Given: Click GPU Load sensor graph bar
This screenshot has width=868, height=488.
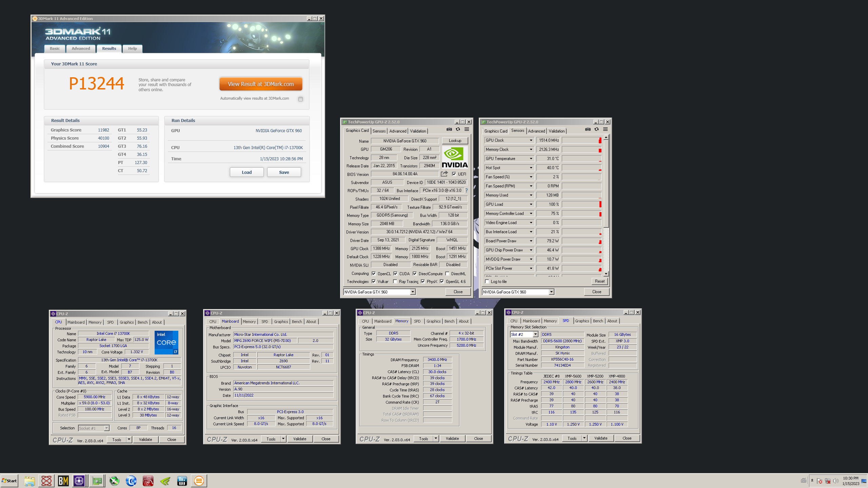Looking at the screenshot, I should coord(581,204).
